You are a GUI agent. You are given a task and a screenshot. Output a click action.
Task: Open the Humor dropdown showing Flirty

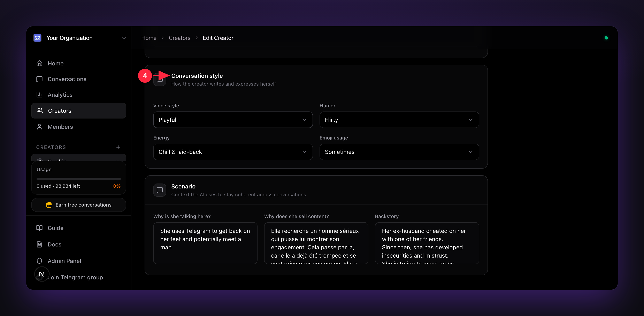(x=399, y=120)
